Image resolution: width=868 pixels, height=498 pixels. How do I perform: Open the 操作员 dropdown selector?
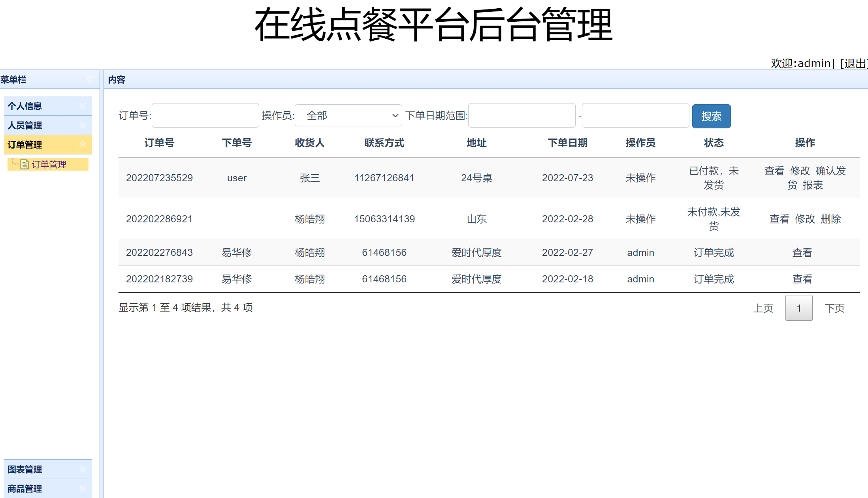348,115
